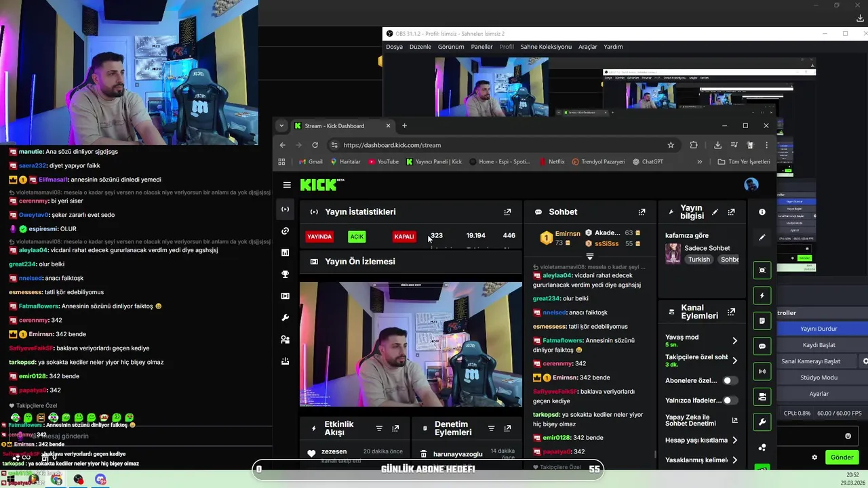Open the link icon in Kick left sidebar
Viewport: 868px width, 488px height.
[x=285, y=231]
